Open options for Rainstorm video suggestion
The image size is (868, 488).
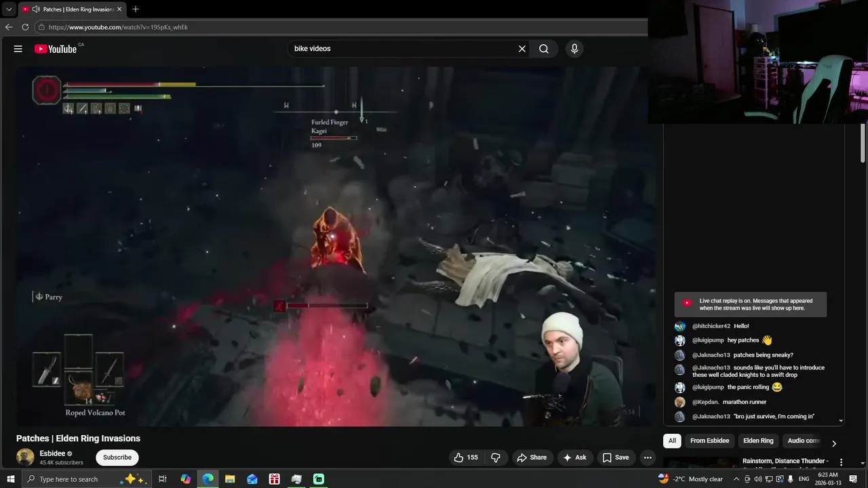pos(842,462)
